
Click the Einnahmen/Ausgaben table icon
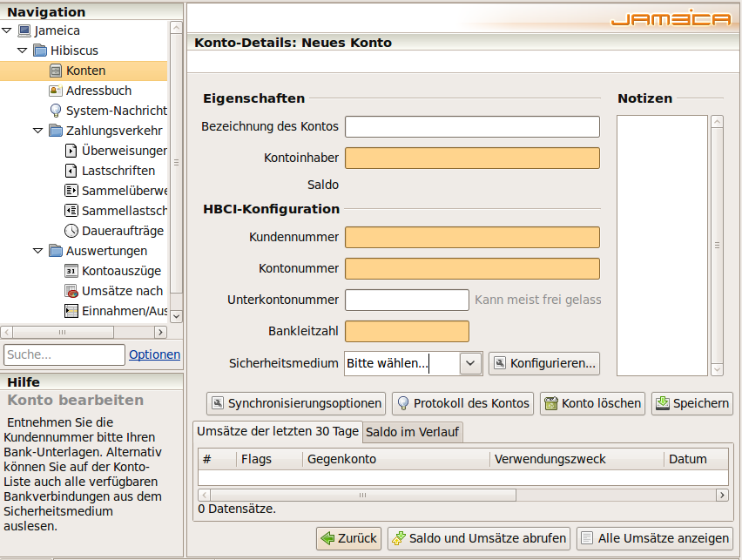(71, 311)
